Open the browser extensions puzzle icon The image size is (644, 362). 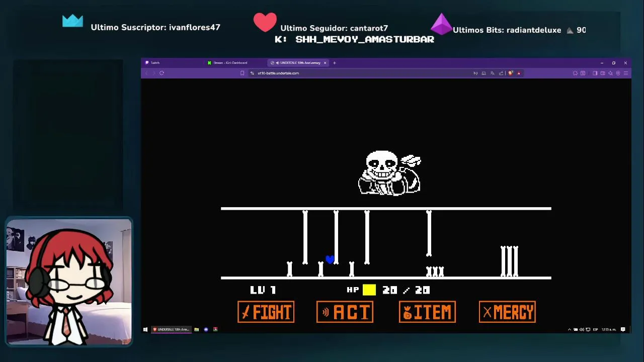click(x=575, y=73)
